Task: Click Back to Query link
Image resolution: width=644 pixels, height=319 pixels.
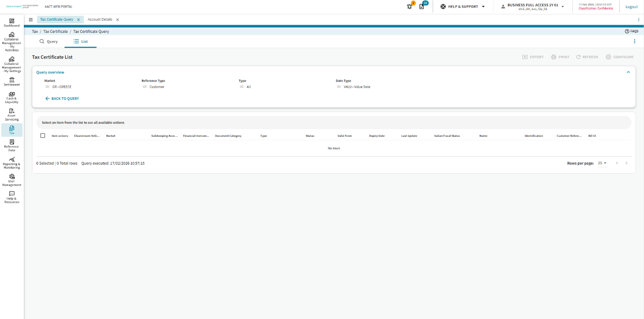Action: [62, 99]
